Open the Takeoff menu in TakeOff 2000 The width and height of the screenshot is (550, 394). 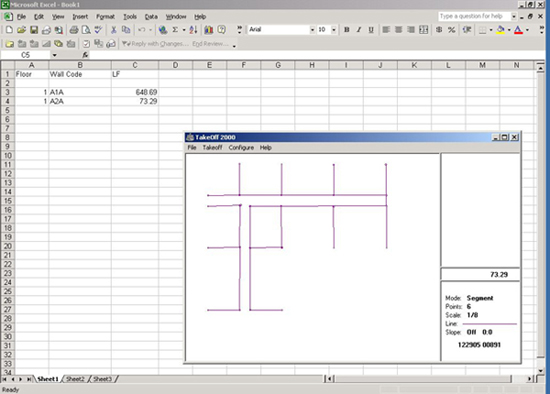pyautogui.click(x=212, y=148)
